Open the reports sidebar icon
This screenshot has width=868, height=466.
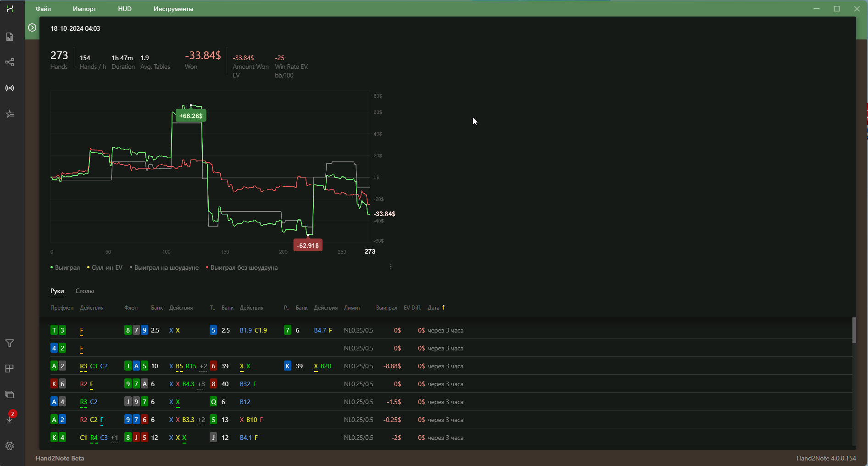point(10,37)
